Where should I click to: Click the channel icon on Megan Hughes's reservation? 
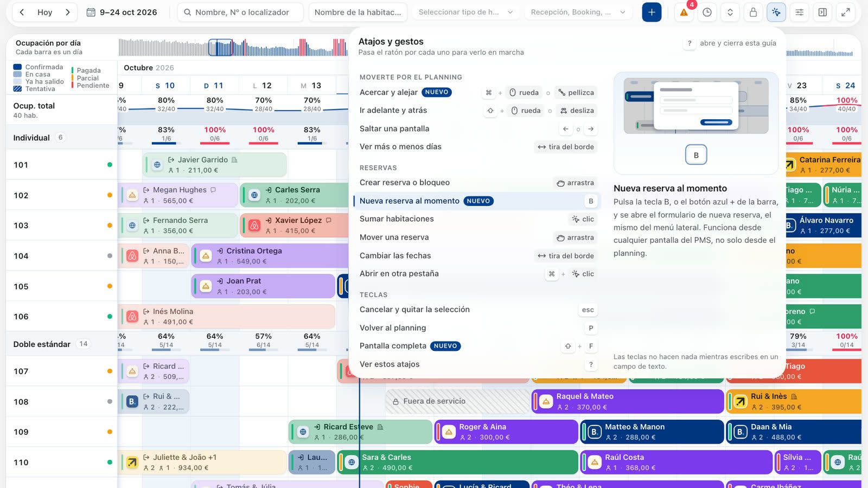[132, 195]
